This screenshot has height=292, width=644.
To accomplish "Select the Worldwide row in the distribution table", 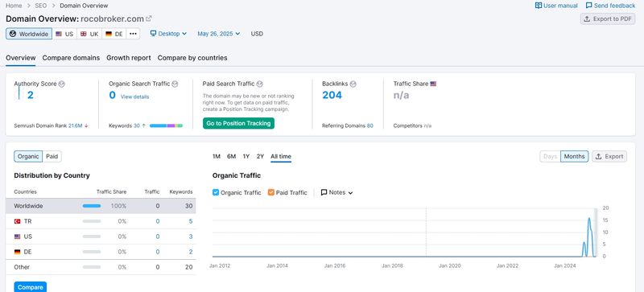I will 101,206.
